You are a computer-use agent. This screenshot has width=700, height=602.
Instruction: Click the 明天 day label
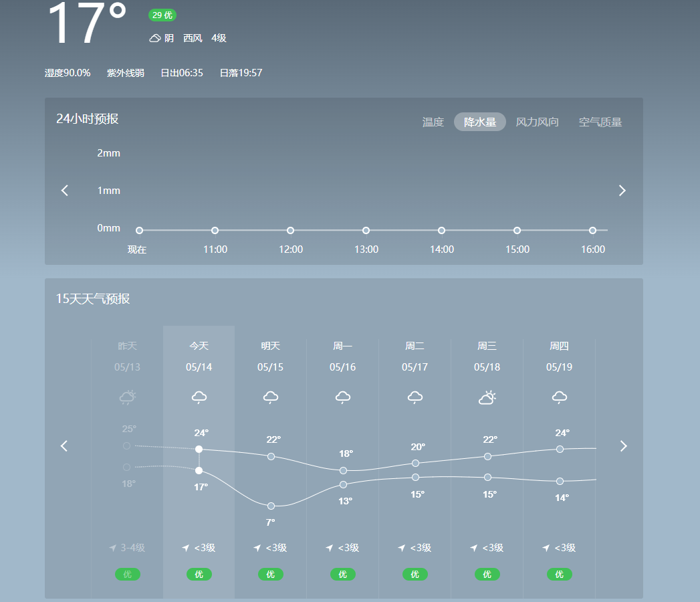[x=271, y=346]
